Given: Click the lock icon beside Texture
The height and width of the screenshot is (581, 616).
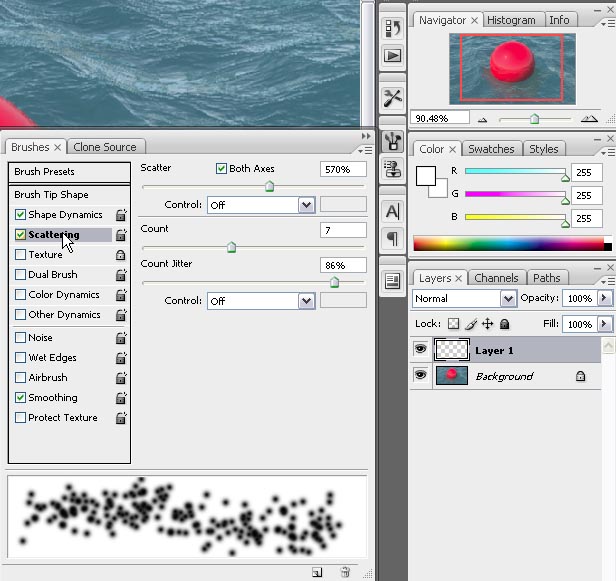Looking at the screenshot, I should click(121, 255).
